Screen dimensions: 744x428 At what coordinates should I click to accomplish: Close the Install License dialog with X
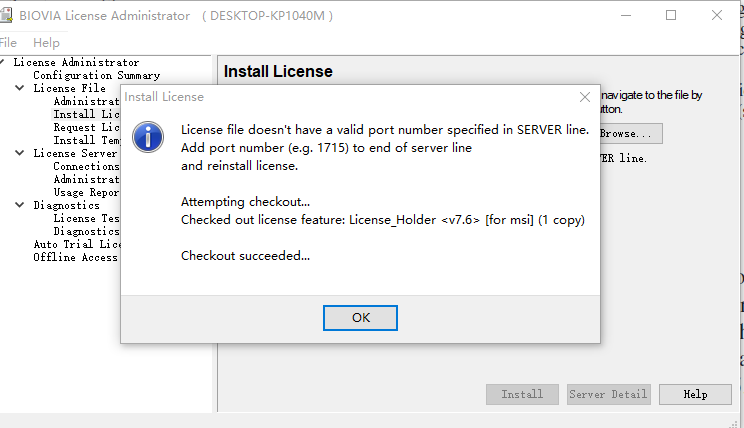(x=585, y=97)
